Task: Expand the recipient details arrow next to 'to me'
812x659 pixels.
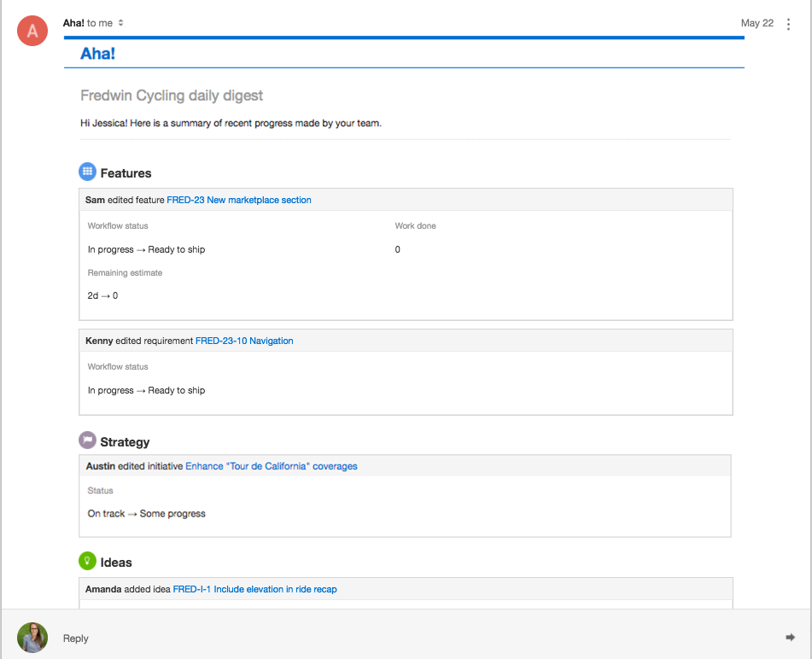Action: 120,23
